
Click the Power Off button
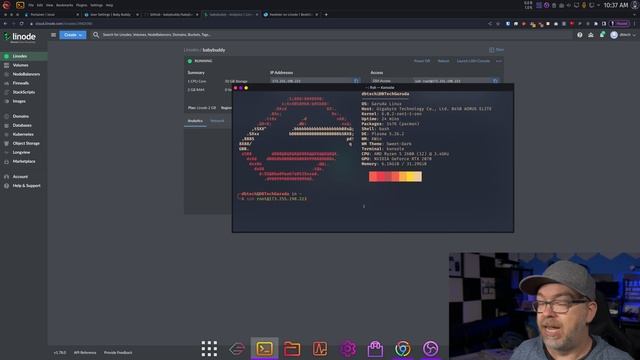click(x=422, y=61)
